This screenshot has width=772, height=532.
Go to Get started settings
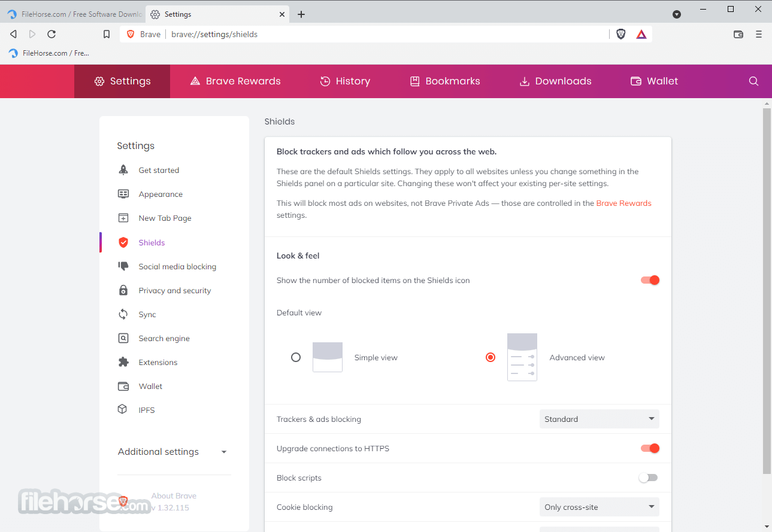coord(159,170)
